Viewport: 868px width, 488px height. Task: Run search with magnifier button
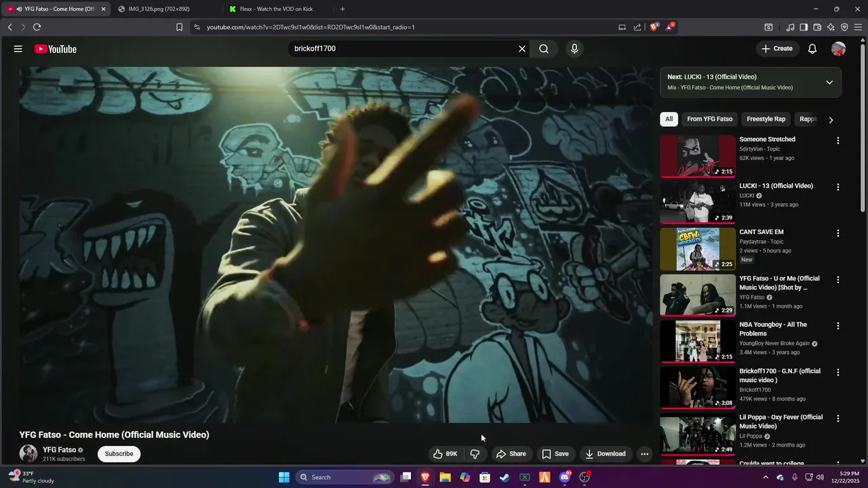point(544,49)
